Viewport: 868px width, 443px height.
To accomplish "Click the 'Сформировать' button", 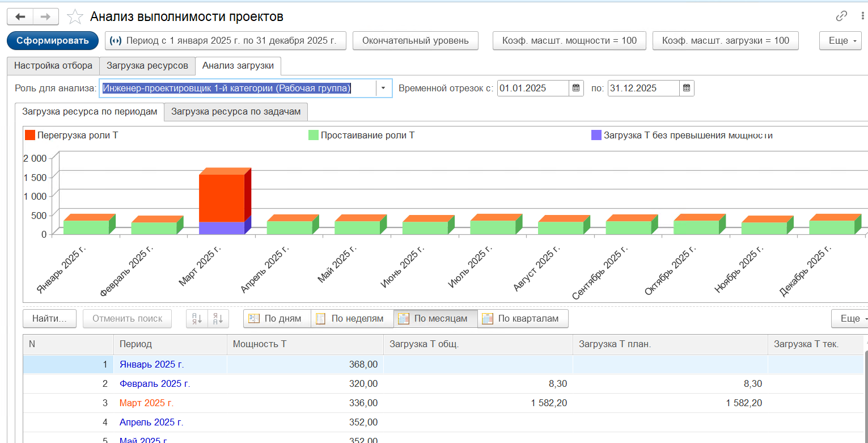I will tap(53, 41).
